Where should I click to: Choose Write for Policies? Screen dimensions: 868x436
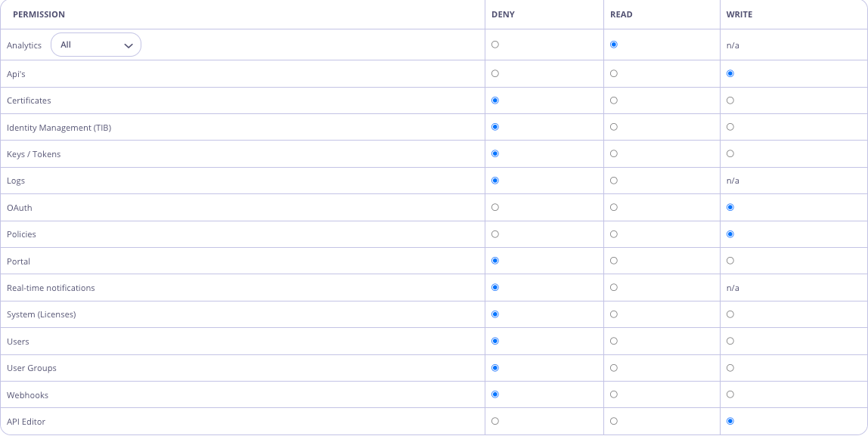(x=730, y=234)
